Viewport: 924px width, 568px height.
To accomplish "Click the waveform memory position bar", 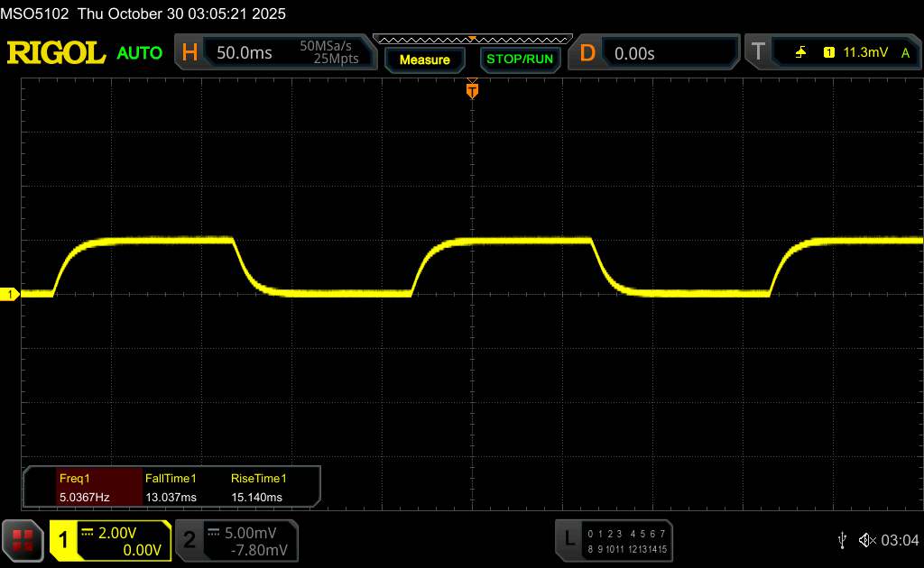I will coord(472,39).
